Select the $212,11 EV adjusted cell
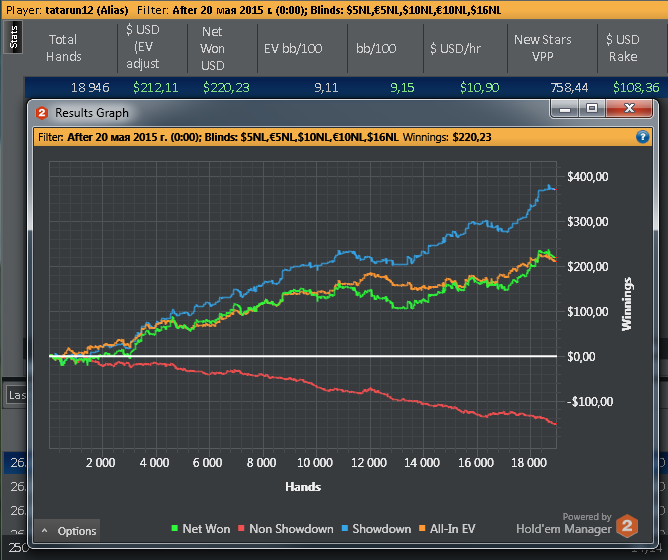 click(x=155, y=88)
